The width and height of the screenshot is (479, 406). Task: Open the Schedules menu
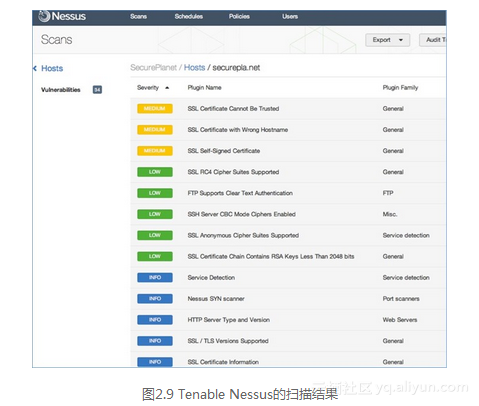189,16
